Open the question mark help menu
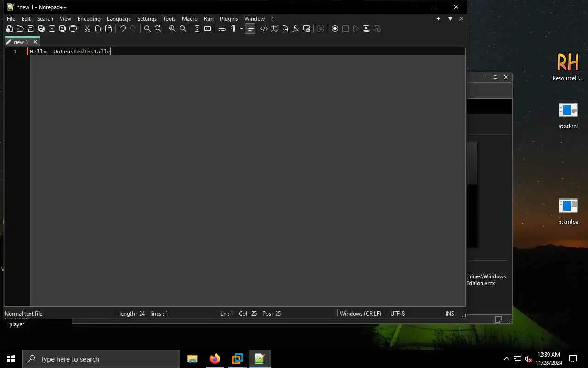Viewport: 588px width, 368px height. 272,19
